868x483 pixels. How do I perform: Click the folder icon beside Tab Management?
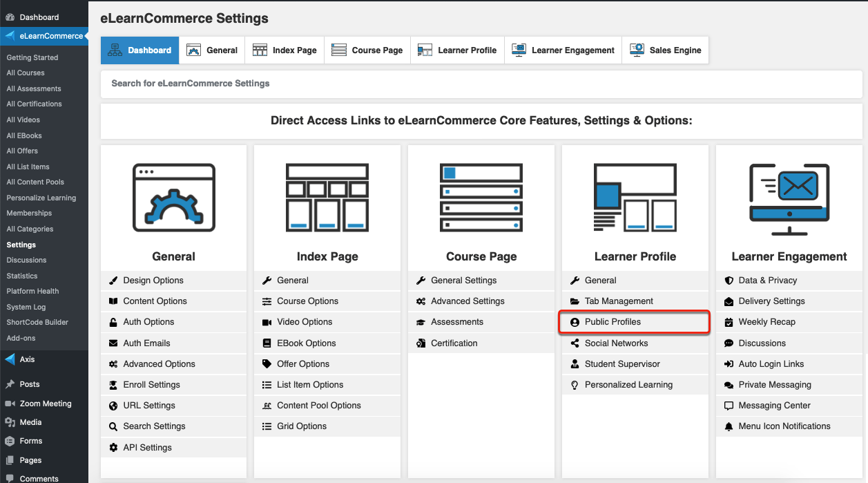click(x=575, y=301)
